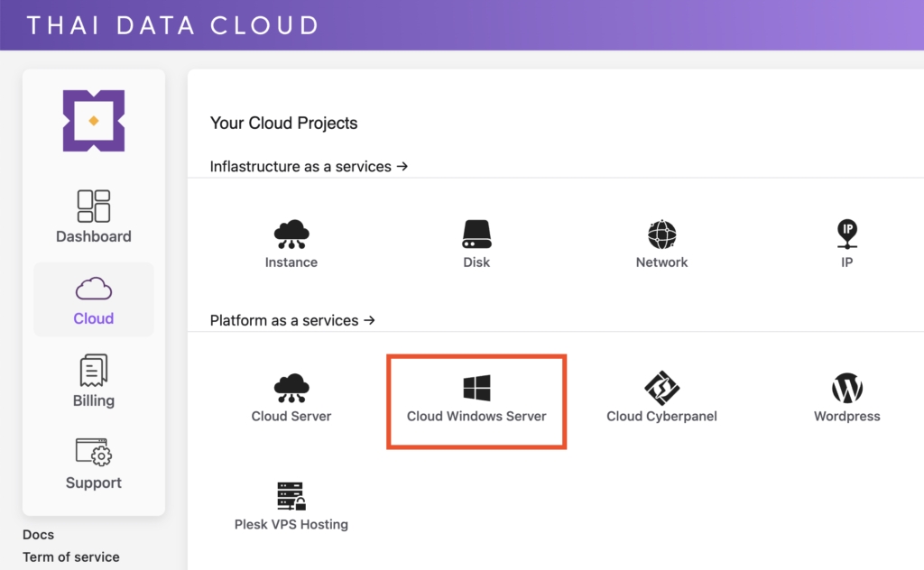This screenshot has width=924, height=570.
Task: Click THAI DATA CLOUD header title
Action: pyautogui.click(x=173, y=25)
